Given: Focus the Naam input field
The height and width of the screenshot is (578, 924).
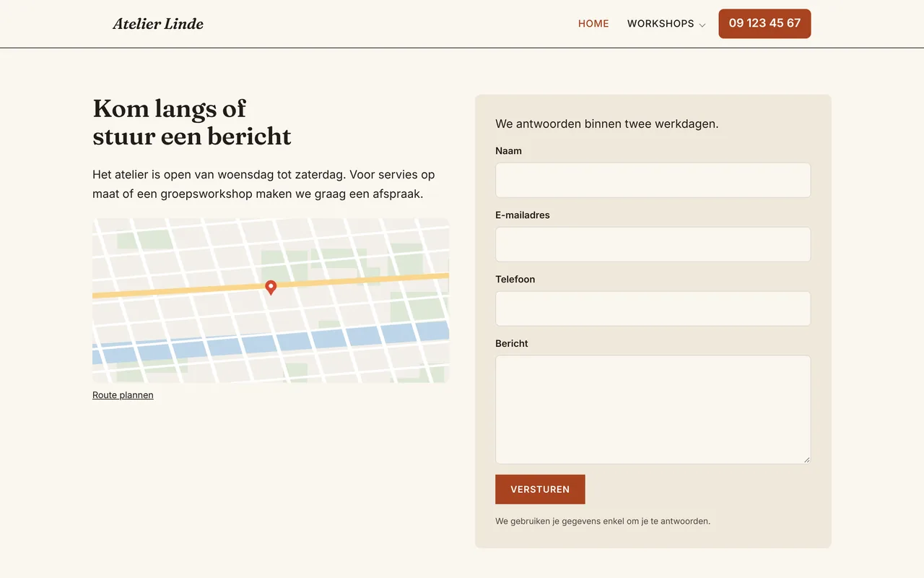Looking at the screenshot, I should [653, 180].
